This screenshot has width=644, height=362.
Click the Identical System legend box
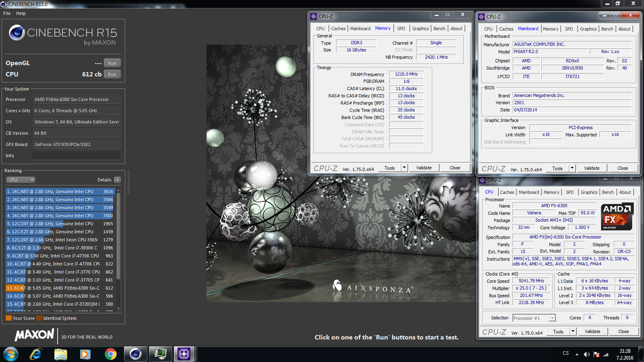click(x=39, y=318)
